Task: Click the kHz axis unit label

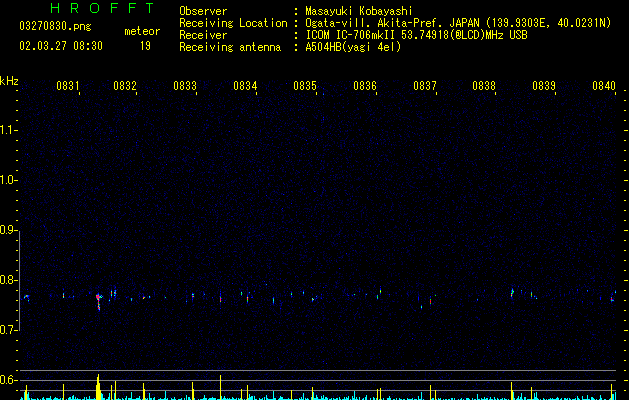Action: coord(9,81)
